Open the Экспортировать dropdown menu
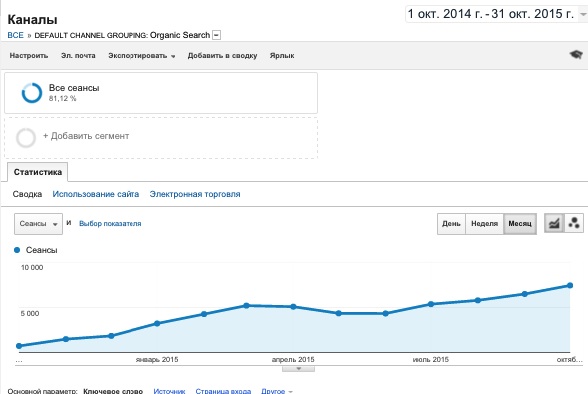Screen dimensions: 588x394 pyautogui.click(x=142, y=55)
